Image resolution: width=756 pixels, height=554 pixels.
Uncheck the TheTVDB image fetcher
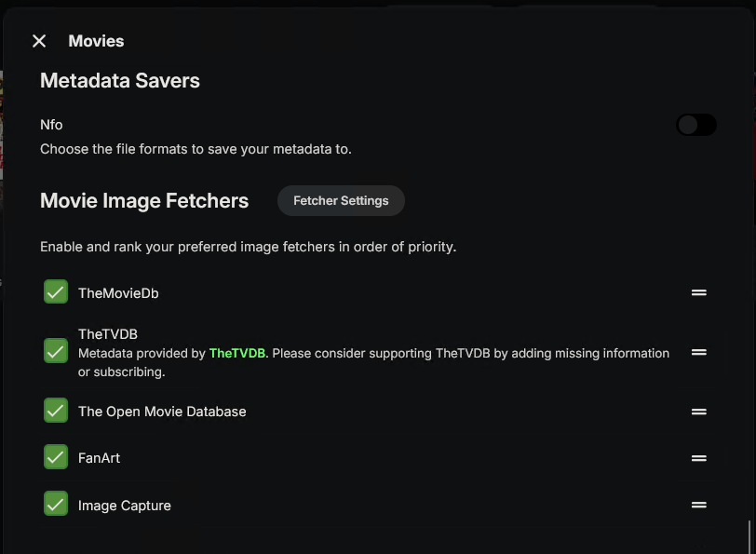point(56,351)
